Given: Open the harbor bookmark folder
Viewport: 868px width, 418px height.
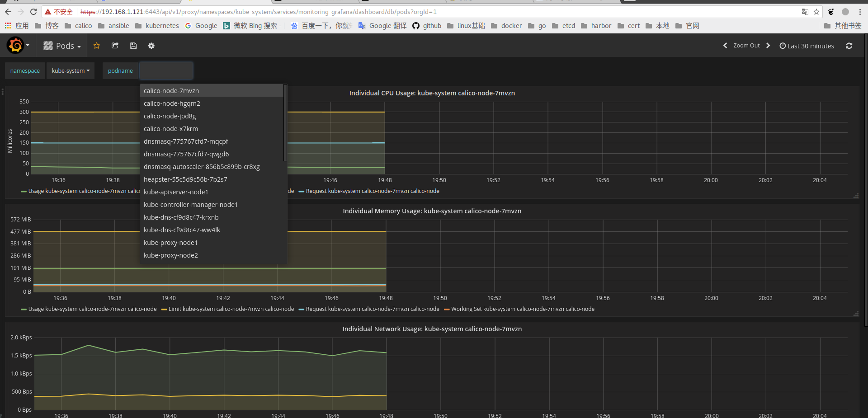Looking at the screenshot, I should pos(596,25).
